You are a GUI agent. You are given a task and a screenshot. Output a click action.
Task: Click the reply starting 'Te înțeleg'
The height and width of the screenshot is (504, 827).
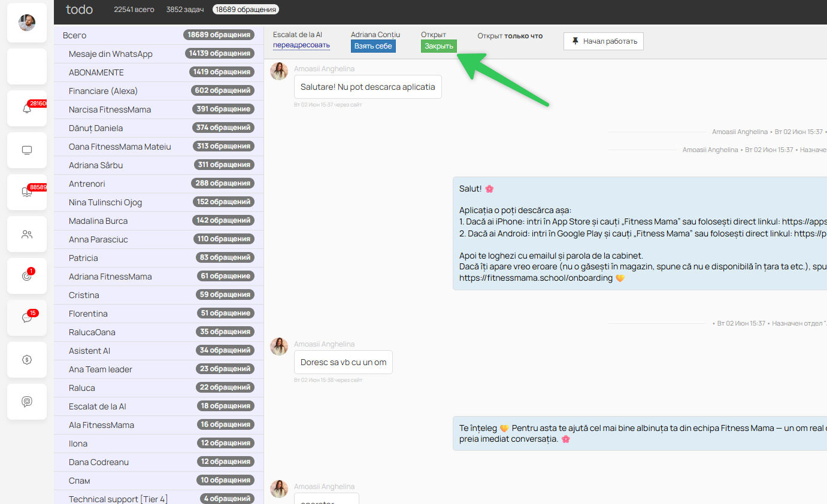pyautogui.click(x=640, y=433)
